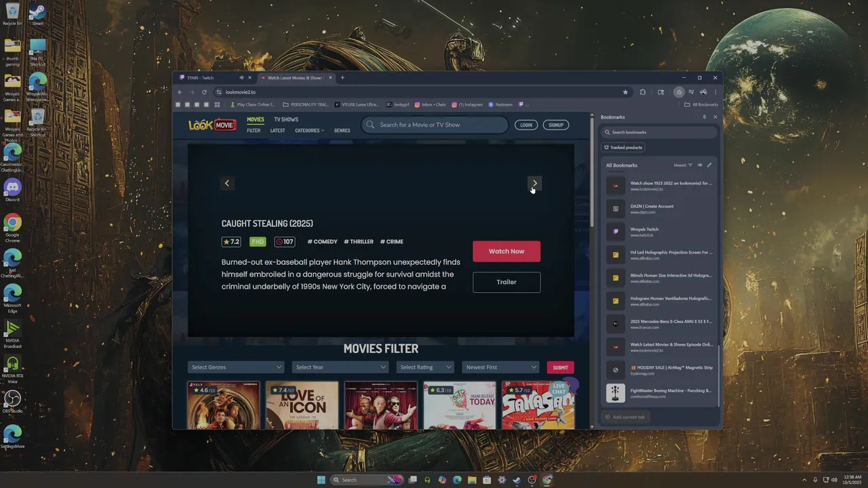Open the Filter menu item
The width and height of the screenshot is (868, 488).
coord(254,130)
